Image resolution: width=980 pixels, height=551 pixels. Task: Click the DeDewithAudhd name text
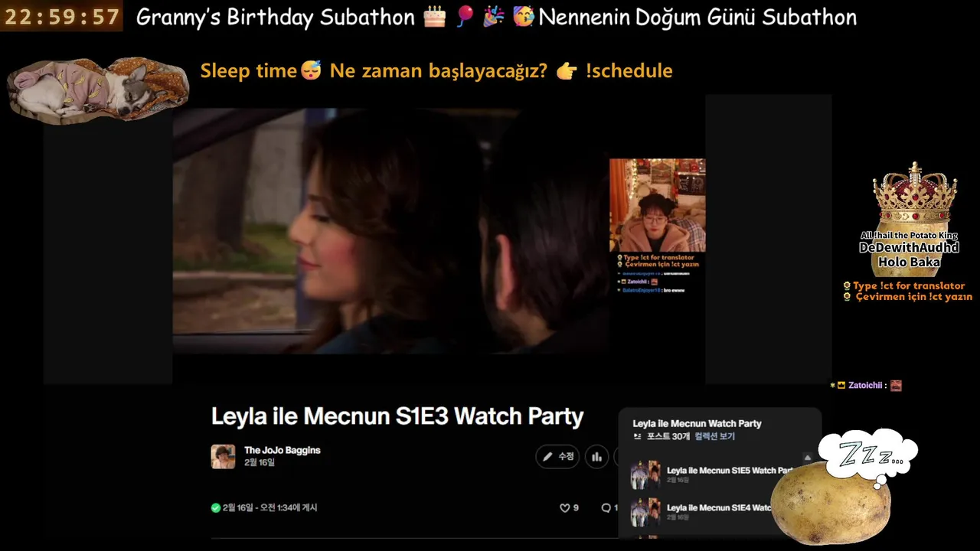click(909, 248)
